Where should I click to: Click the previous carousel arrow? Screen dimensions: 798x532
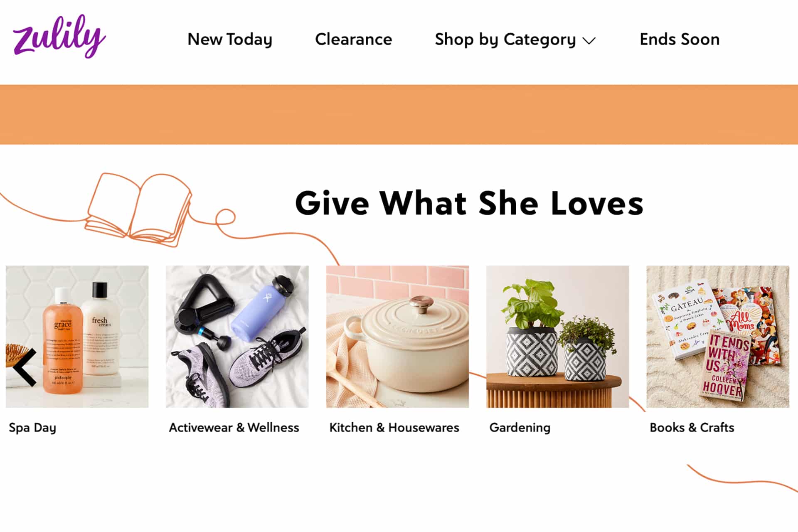pyautogui.click(x=25, y=368)
